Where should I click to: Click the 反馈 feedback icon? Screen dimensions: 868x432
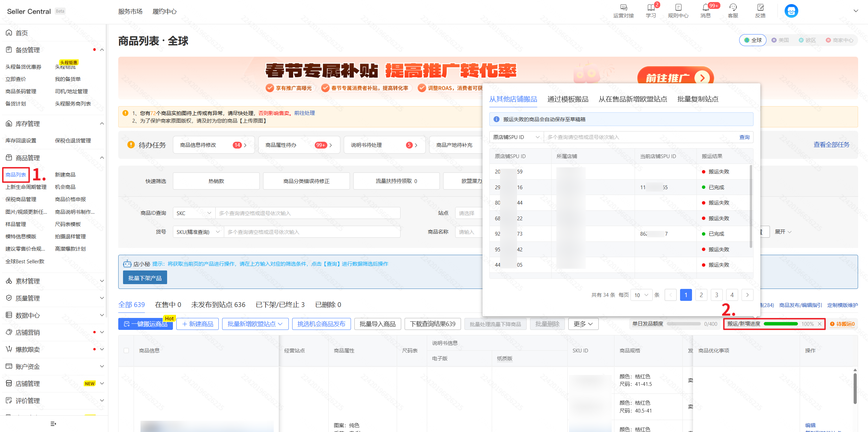click(760, 8)
